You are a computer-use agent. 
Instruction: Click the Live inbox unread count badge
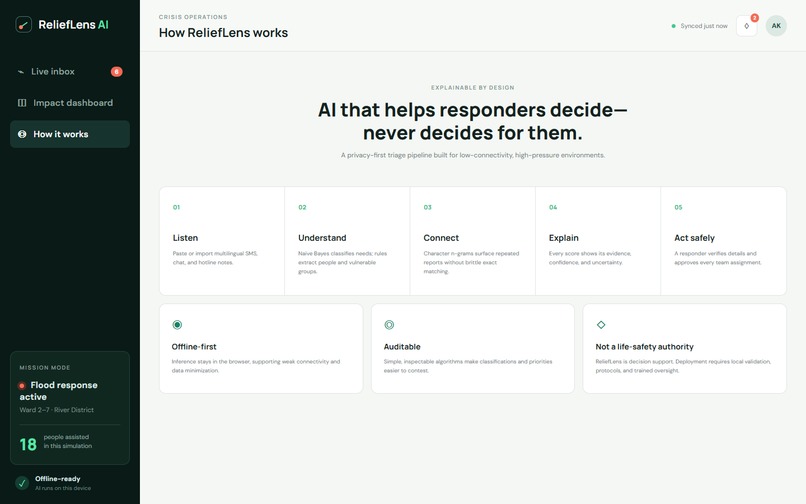(117, 71)
